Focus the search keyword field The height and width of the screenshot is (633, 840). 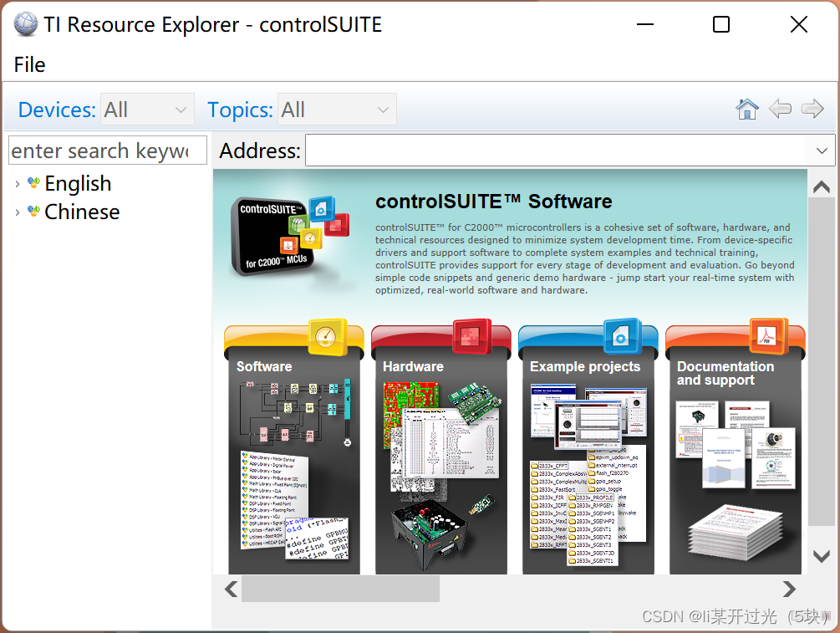coord(108,150)
